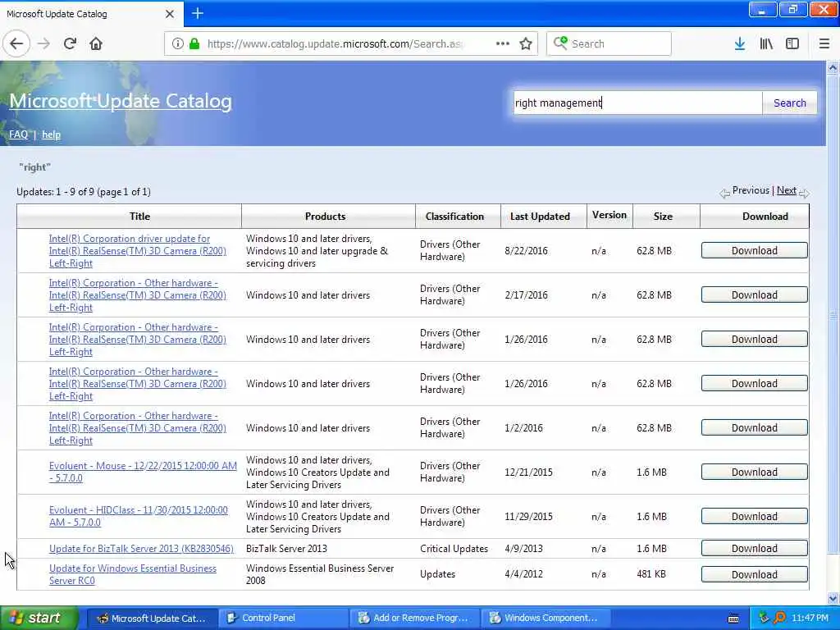Viewport: 840px width, 630px height.
Task: Open Update for BizTalk Server 2013 link
Action: pos(141,549)
